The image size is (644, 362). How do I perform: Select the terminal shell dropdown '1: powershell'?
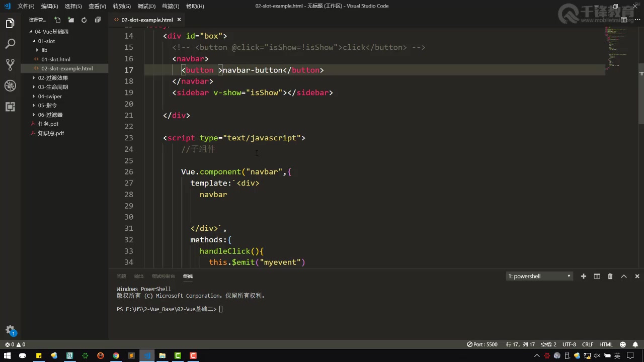pyautogui.click(x=539, y=276)
